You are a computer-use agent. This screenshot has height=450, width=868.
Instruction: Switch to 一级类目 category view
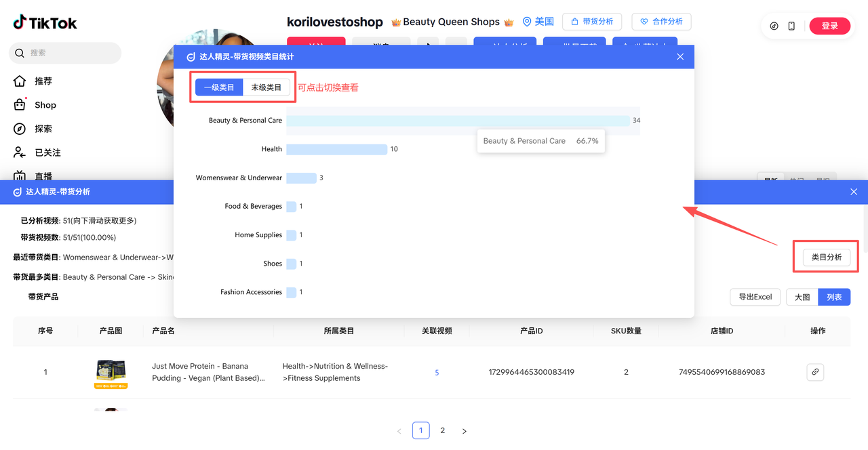219,87
